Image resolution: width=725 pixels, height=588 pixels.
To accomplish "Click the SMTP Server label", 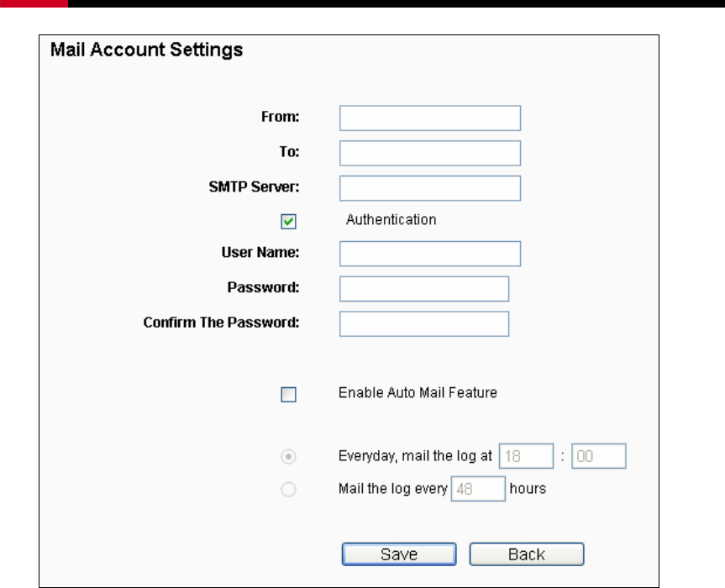I will point(254,186).
